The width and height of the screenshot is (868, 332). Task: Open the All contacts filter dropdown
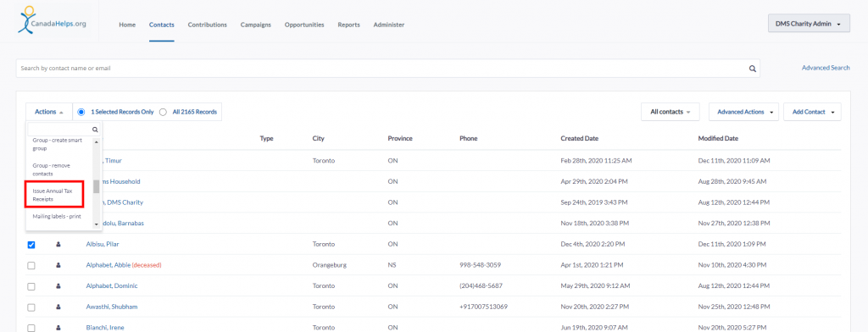click(x=670, y=112)
